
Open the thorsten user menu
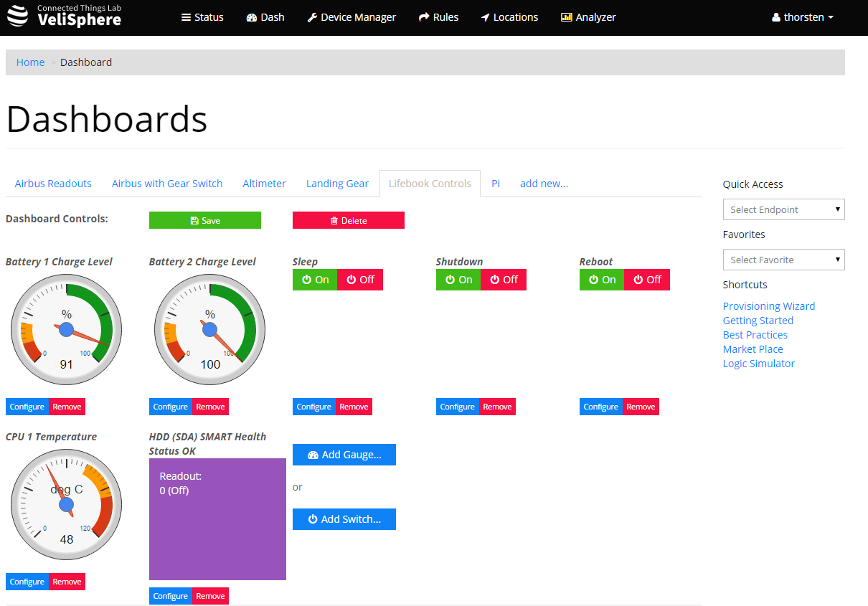tap(802, 17)
